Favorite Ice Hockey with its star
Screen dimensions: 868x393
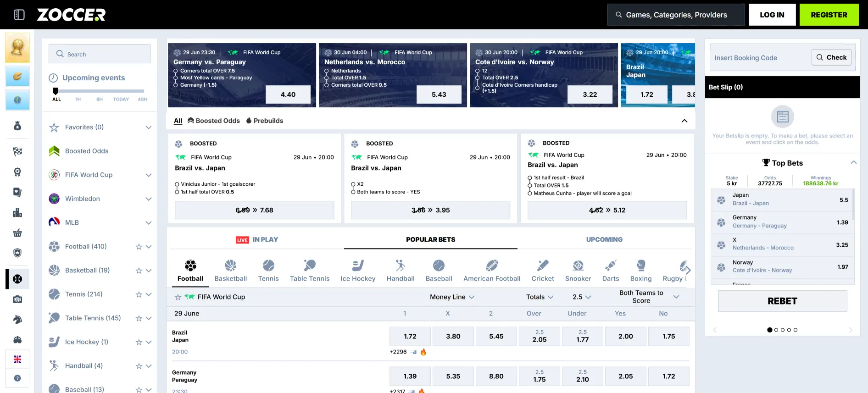click(139, 342)
